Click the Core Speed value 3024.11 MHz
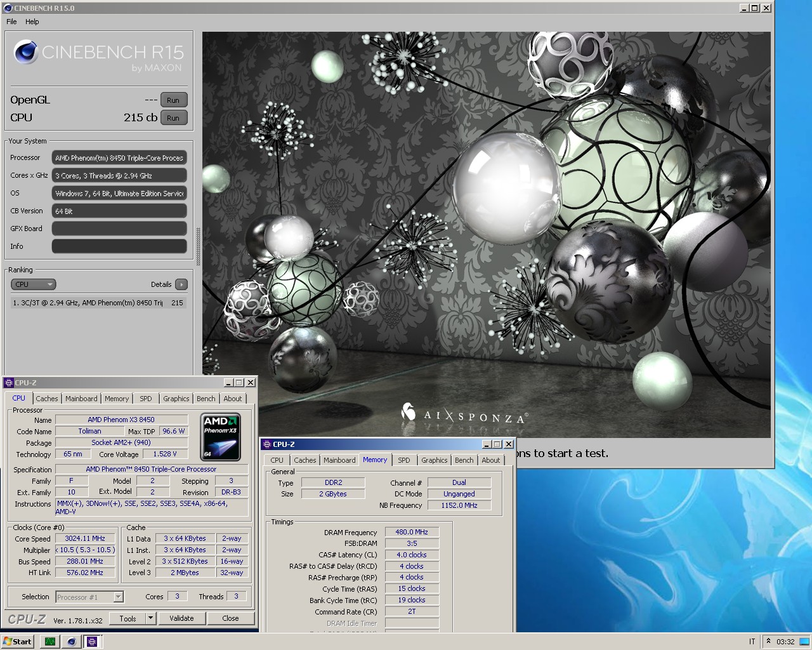Image resolution: width=812 pixels, height=650 pixels. pos(85,538)
